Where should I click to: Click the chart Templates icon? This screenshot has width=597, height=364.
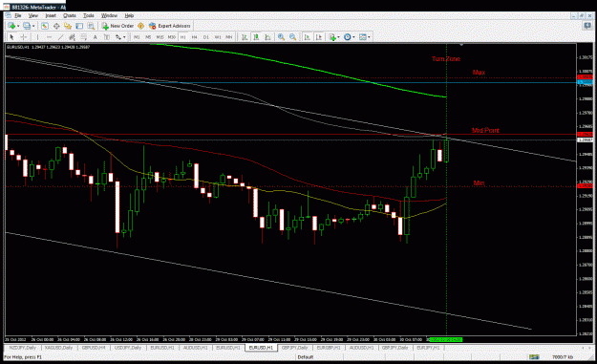pos(363,37)
